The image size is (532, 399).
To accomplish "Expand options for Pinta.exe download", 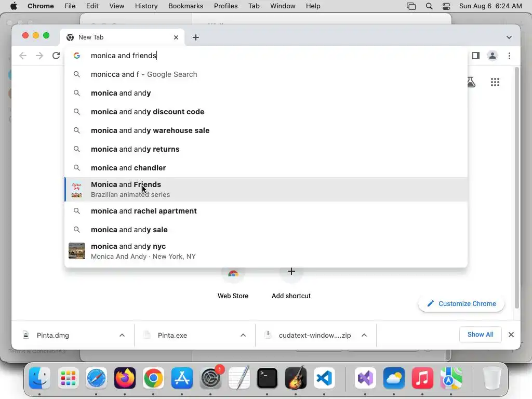I will coord(243,335).
